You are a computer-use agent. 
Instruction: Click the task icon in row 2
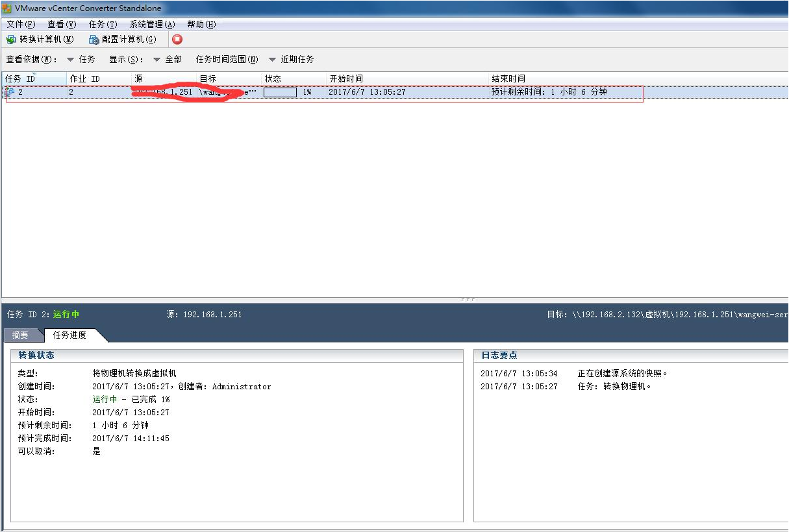(x=10, y=92)
